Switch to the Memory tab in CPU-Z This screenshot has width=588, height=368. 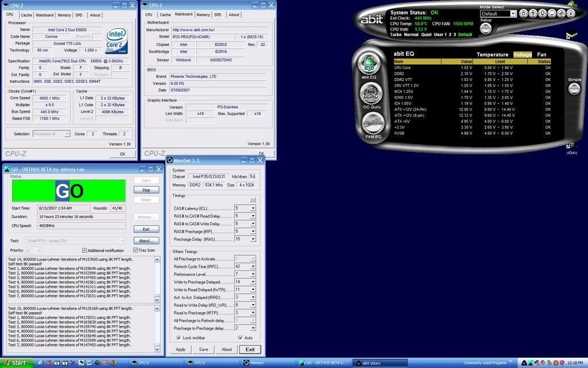click(64, 15)
